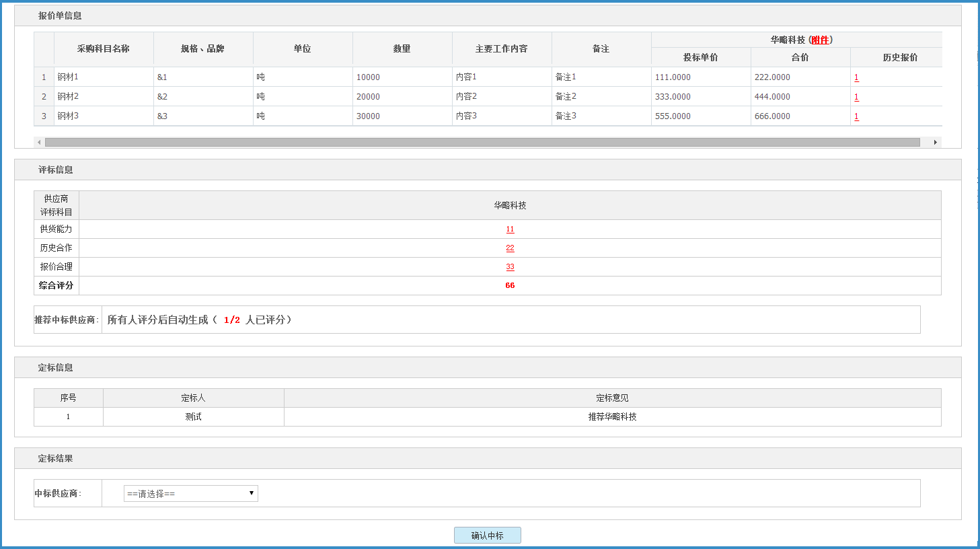980x549 pixels.
Task: Click the 备注3 cell
Action: [601, 116]
